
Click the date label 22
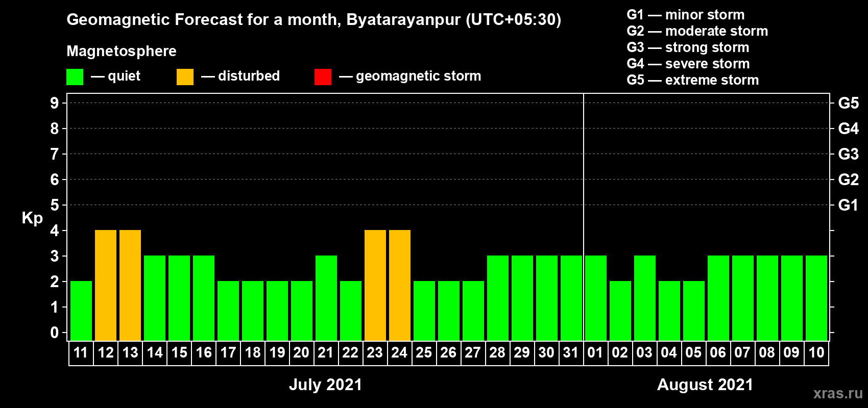pos(350,352)
